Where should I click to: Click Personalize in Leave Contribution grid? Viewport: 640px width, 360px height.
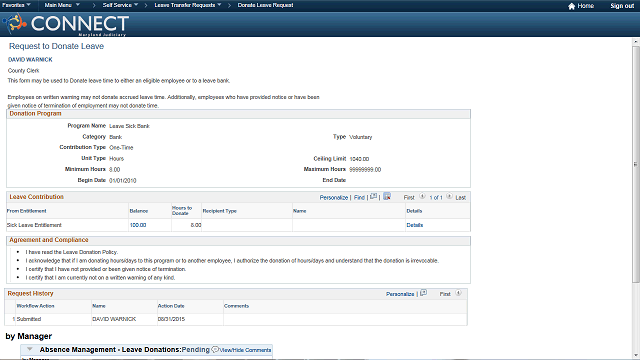tap(333, 198)
